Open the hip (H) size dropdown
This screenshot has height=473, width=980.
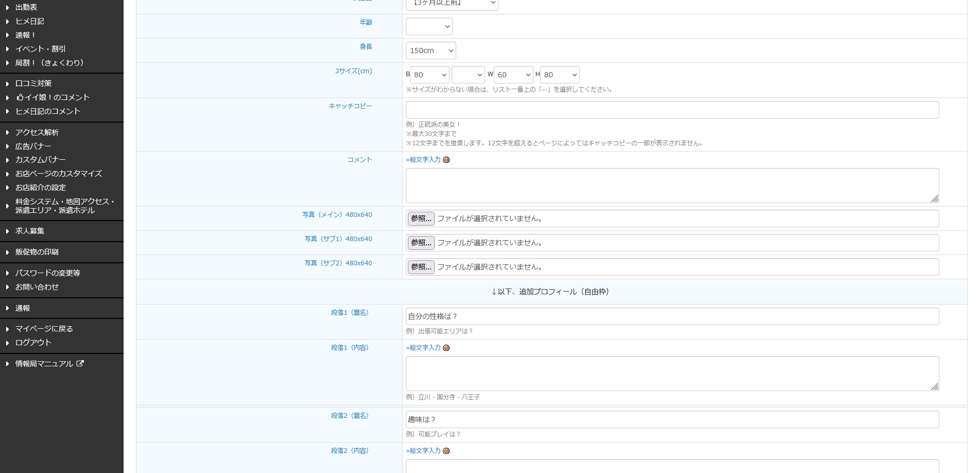(x=560, y=75)
